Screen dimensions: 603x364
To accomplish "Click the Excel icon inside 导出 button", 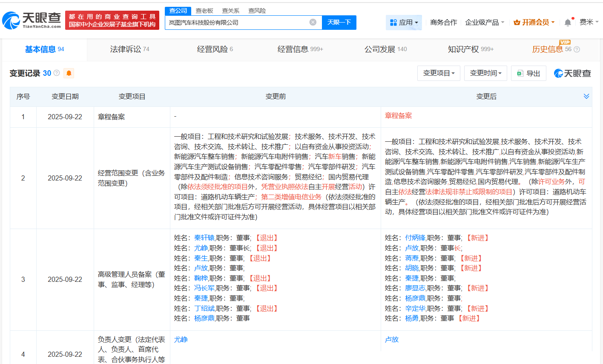I will point(520,73).
